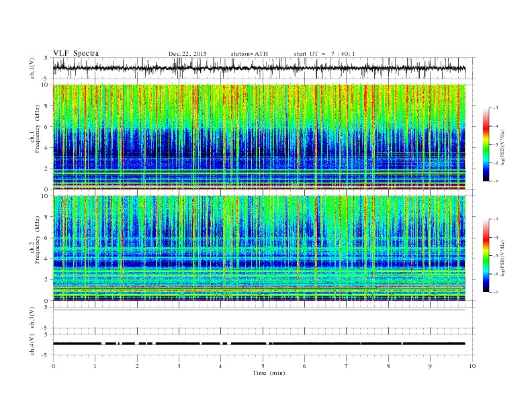This screenshot has height=411, width=532.
Task: Click the "2" kHz tick of ch.2 spectrogram
Action: click(x=47, y=280)
